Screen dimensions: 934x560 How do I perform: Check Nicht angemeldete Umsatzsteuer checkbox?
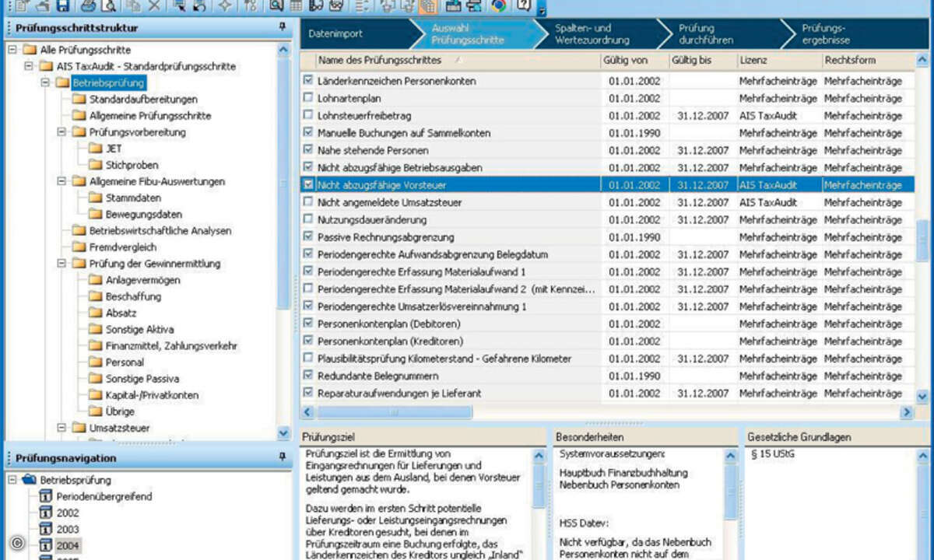click(x=308, y=202)
